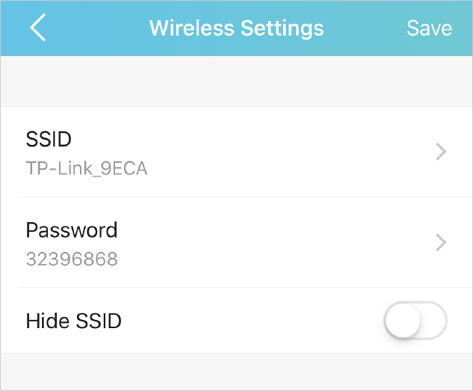473x391 pixels.
Task: Tap header bar between back arrow and title
Action: coord(98,28)
